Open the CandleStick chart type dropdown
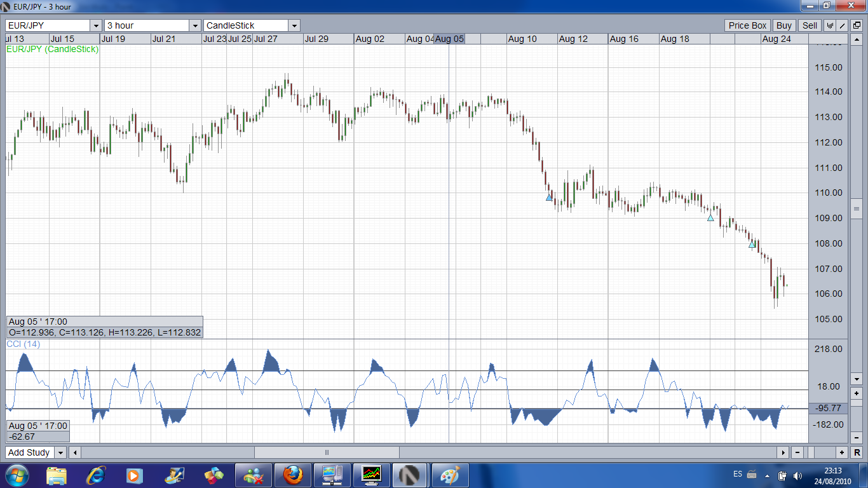 click(x=294, y=25)
